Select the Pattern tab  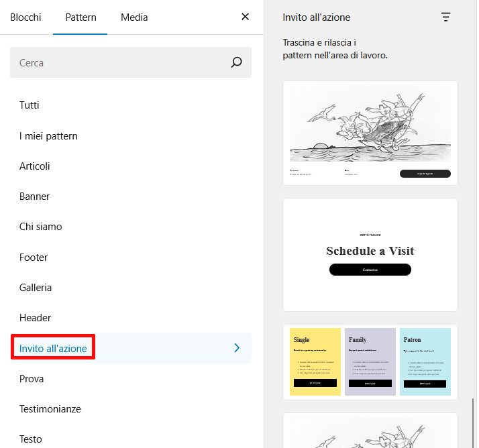[x=81, y=17]
